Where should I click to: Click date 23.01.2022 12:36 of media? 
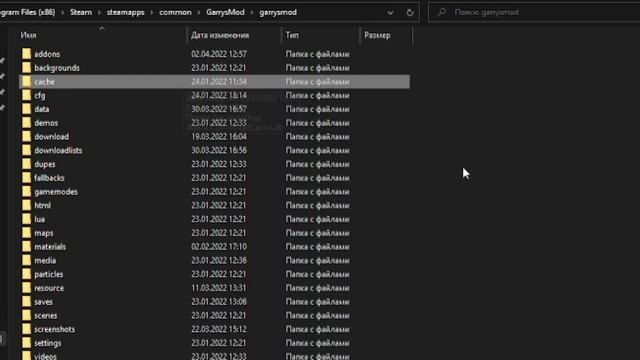pos(219,260)
